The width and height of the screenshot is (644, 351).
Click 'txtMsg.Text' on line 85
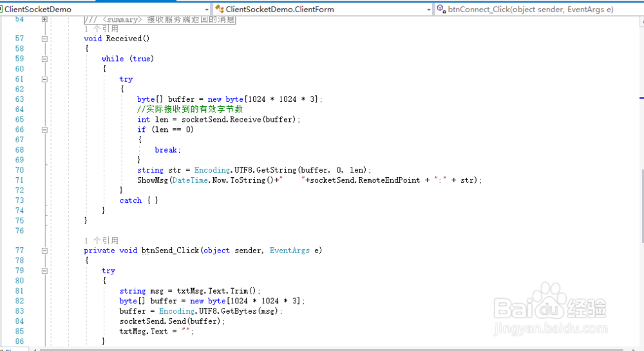coord(144,331)
